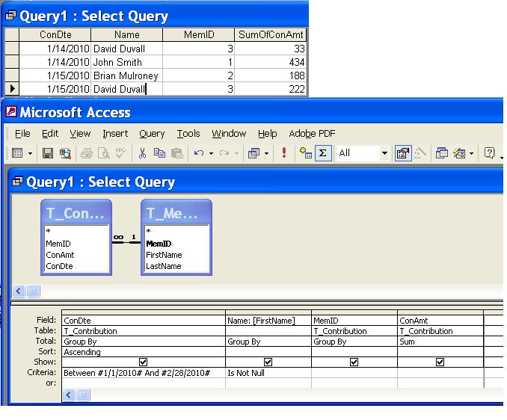Open the View menu
The width and height of the screenshot is (507, 420).
click(80, 134)
